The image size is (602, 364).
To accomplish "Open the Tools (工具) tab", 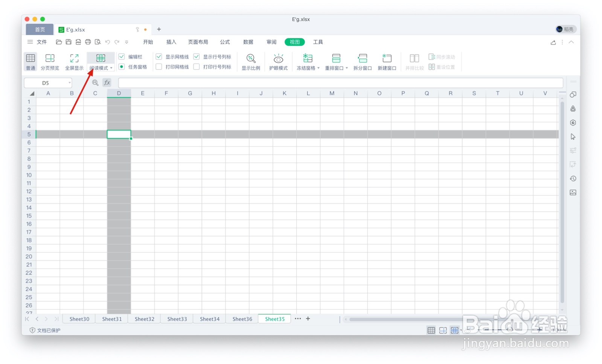I will 318,42.
